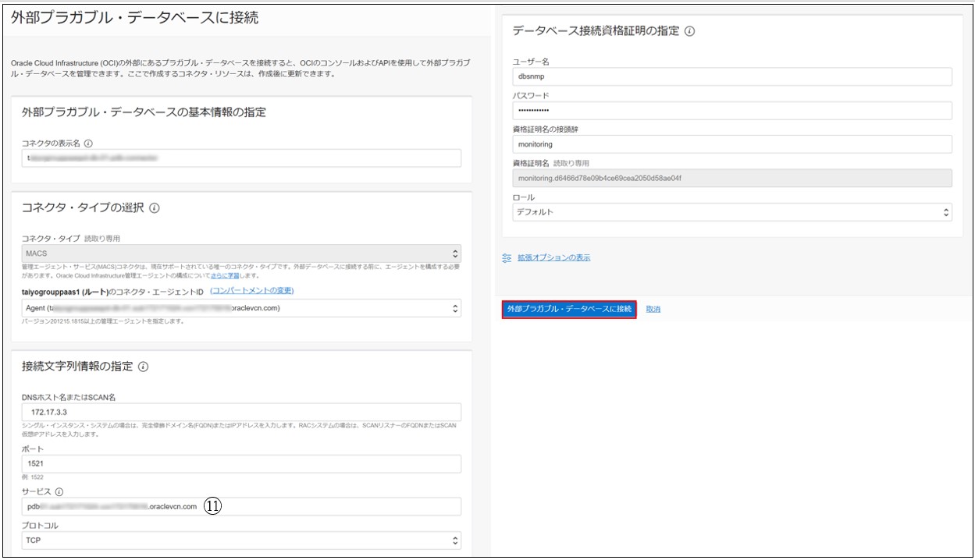Click info icon next to 接続文字列情報の指定

pos(144,367)
